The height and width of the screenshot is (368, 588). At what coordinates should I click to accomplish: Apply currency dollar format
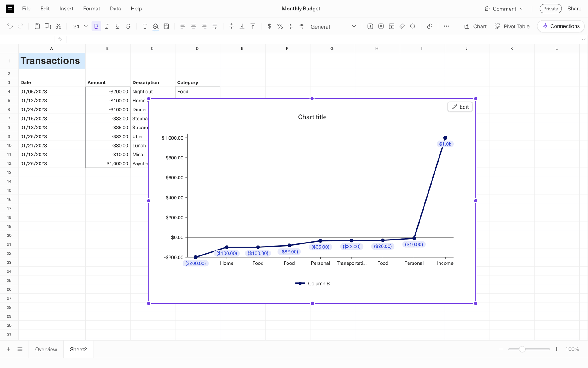point(269,26)
